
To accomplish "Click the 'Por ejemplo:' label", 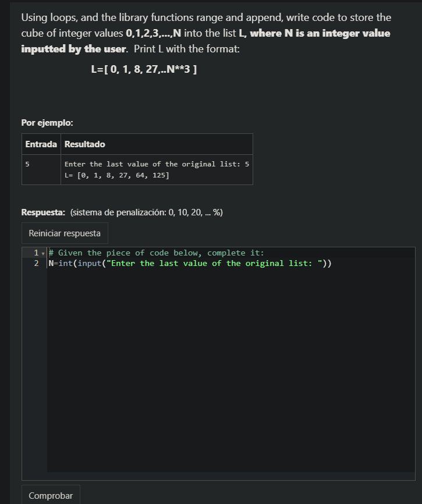I will 47,123.
